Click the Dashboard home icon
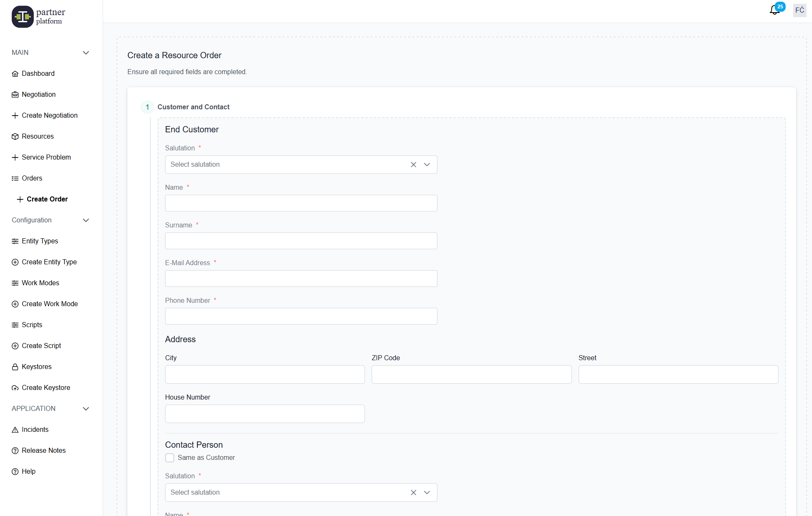Viewport: 812px width, 516px height. coord(15,74)
